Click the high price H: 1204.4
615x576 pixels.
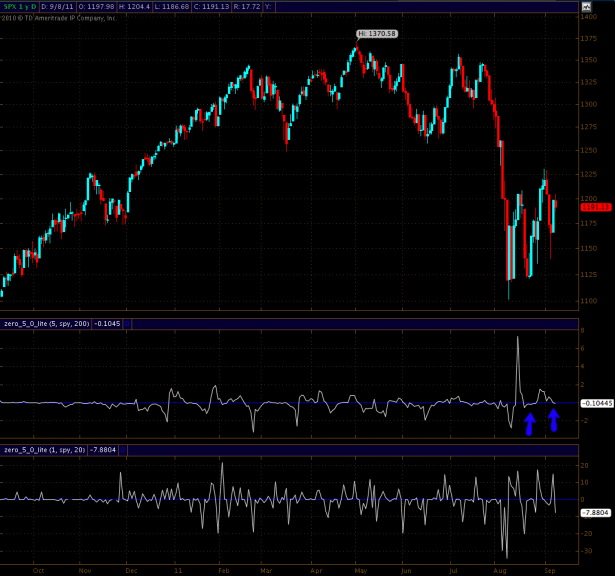click(134, 7)
